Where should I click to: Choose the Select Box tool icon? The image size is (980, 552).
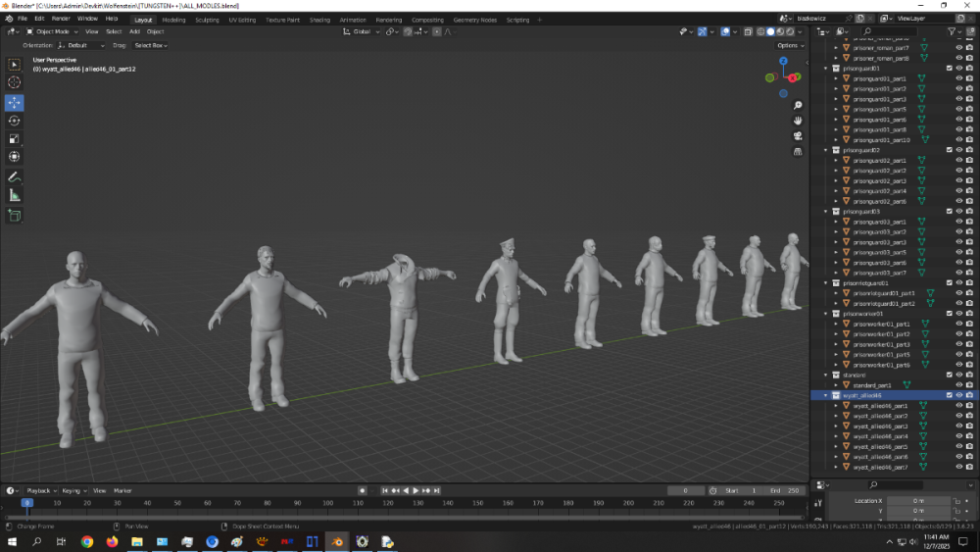(x=14, y=65)
